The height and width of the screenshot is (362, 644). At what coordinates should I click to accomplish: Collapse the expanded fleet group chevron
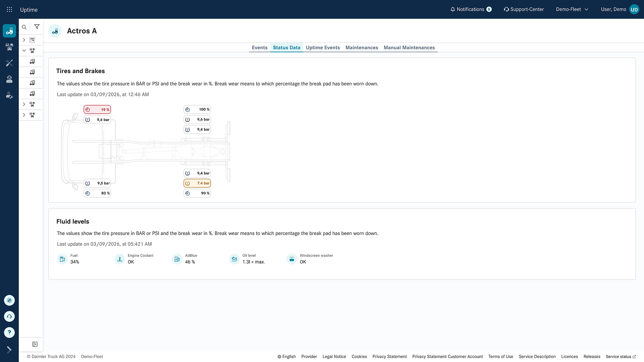[x=24, y=51]
